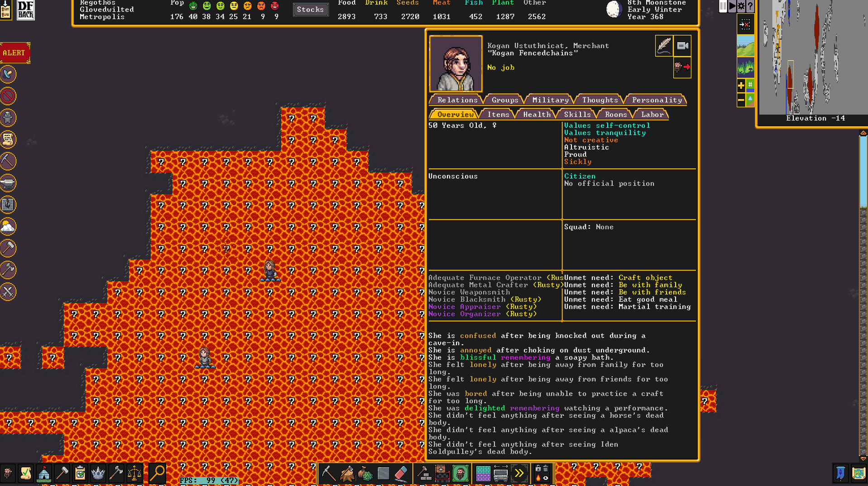The height and width of the screenshot is (486, 868).
Task: Open the justice scales icon
Action: [x=134, y=473]
